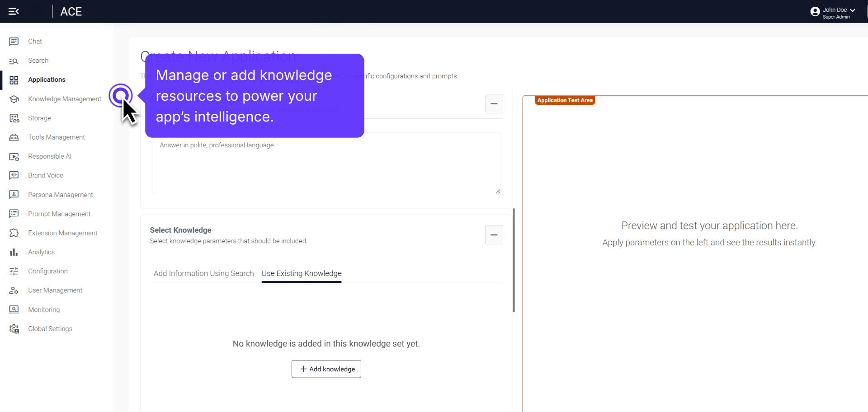Open Responsible AI settings
The height and width of the screenshot is (412, 868).
point(49,156)
